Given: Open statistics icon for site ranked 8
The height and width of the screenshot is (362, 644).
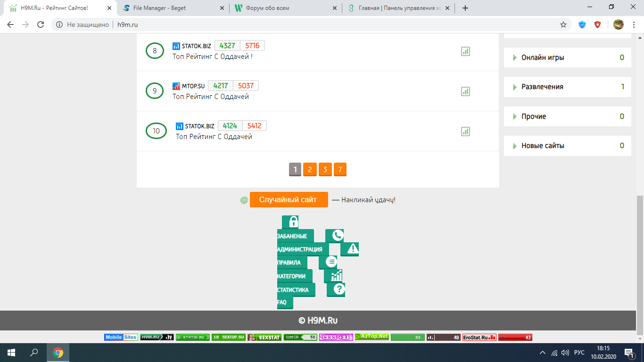Looking at the screenshot, I should (x=465, y=51).
